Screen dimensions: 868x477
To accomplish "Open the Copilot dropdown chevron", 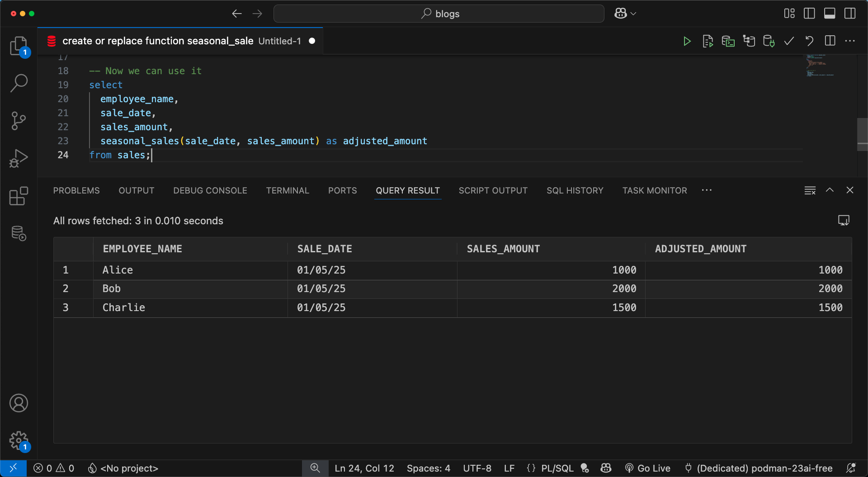I will pos(633,14).
